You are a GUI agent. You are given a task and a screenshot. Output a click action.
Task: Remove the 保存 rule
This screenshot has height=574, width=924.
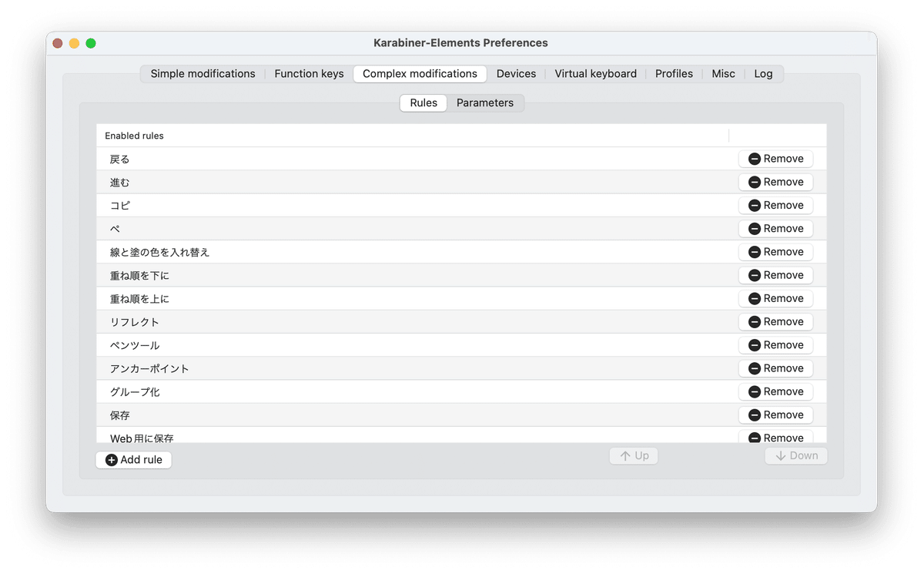coord(775,415)
